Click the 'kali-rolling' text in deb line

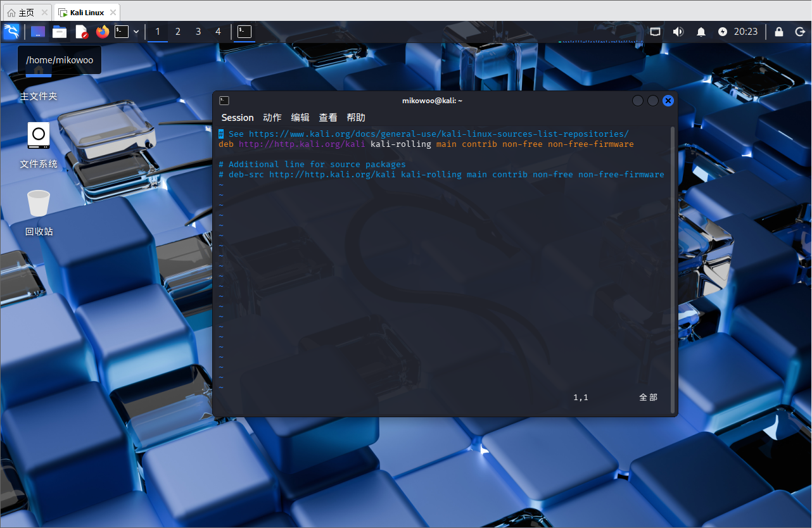coord(401,144)
